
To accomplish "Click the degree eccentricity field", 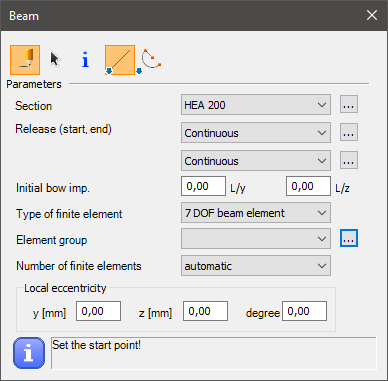I will click(x=304, y=311).
